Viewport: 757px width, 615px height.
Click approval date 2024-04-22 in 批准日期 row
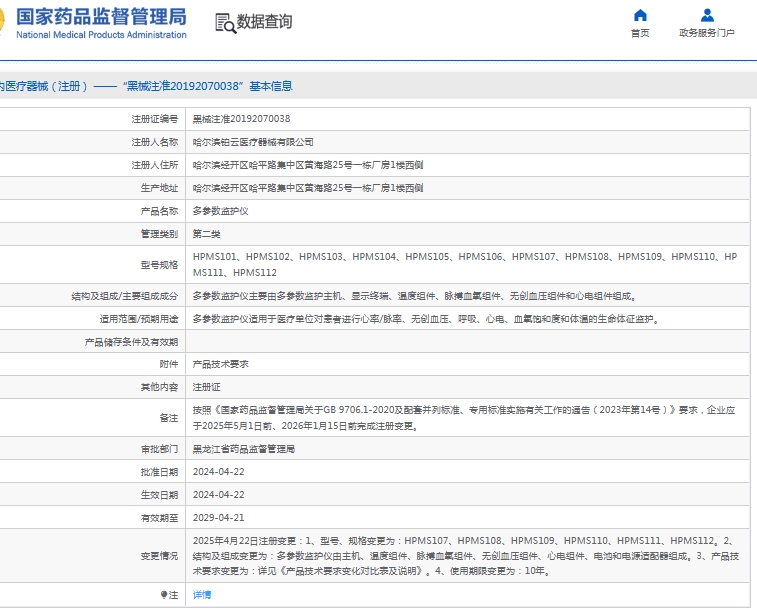click(x=219, y=472)
